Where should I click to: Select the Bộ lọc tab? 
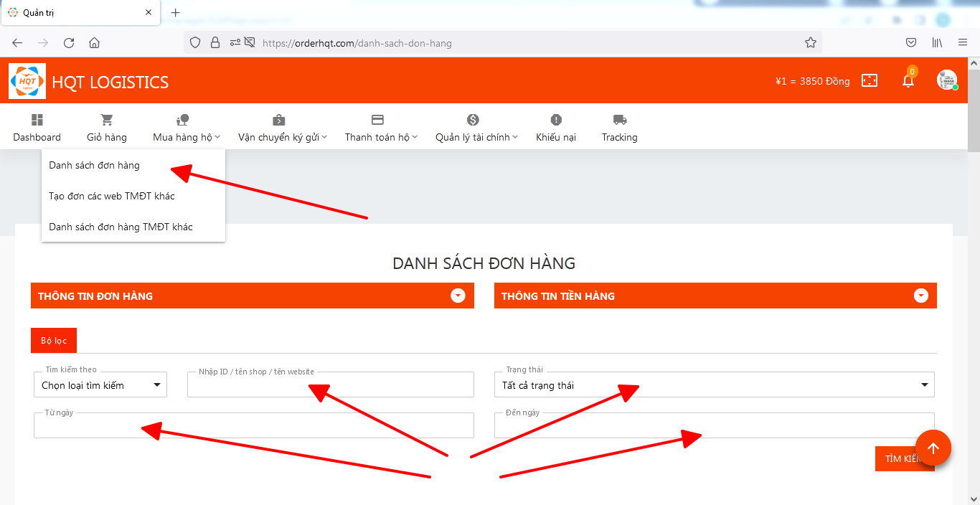click(x=54, y=341)
